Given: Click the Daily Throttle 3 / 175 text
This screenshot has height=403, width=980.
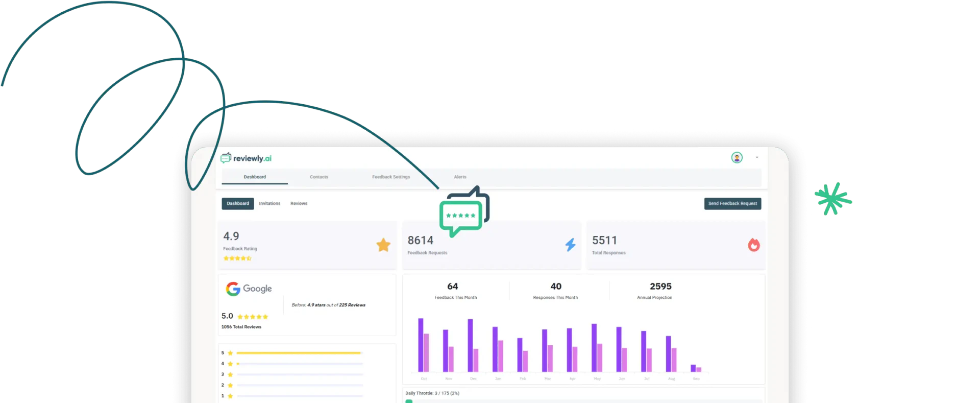Looking at the screenshot, I should coord(432,393).
